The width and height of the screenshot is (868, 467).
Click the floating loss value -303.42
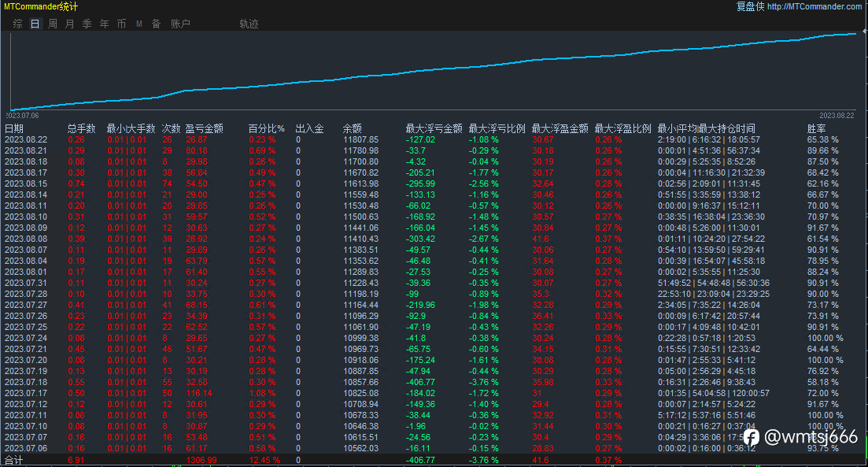421,239
